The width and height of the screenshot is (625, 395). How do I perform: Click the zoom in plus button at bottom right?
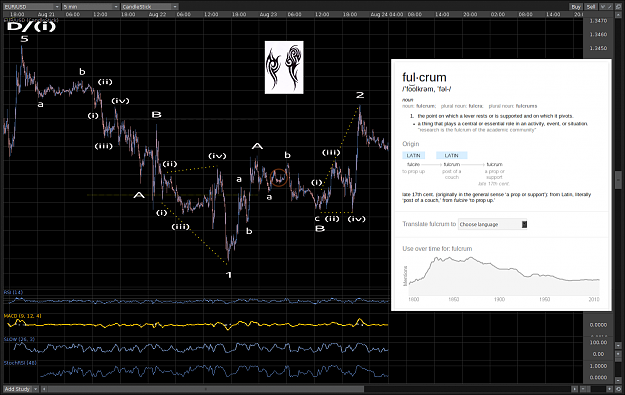pos(609,389)
